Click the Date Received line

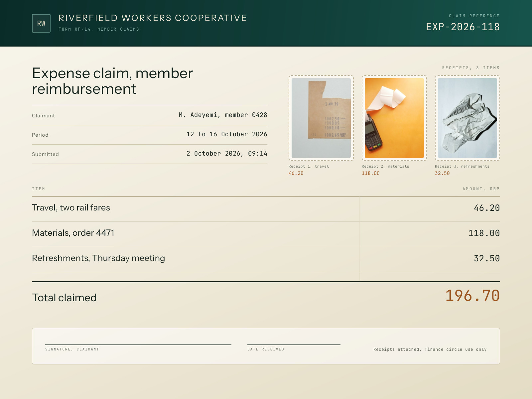294,344
